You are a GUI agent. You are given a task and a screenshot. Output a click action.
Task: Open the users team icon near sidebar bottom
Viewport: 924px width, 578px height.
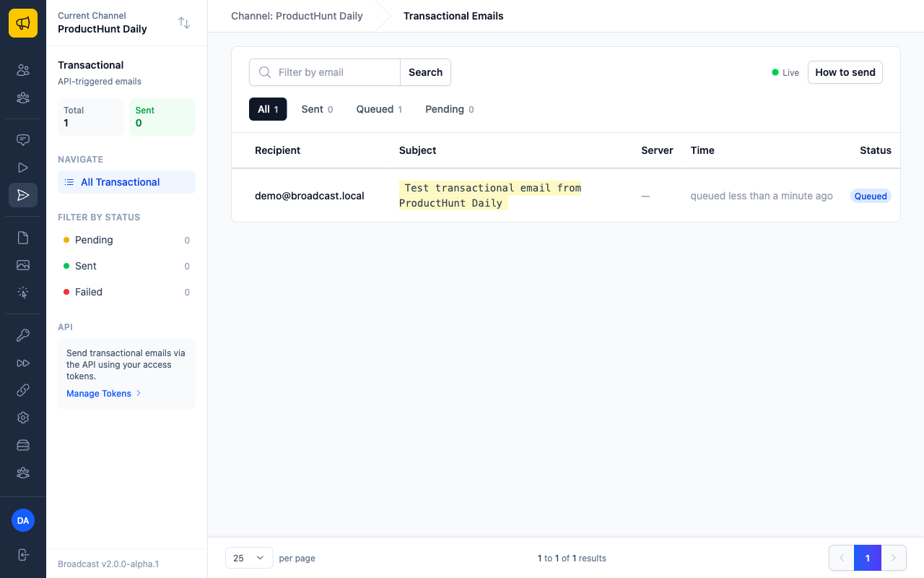[23, 473]
